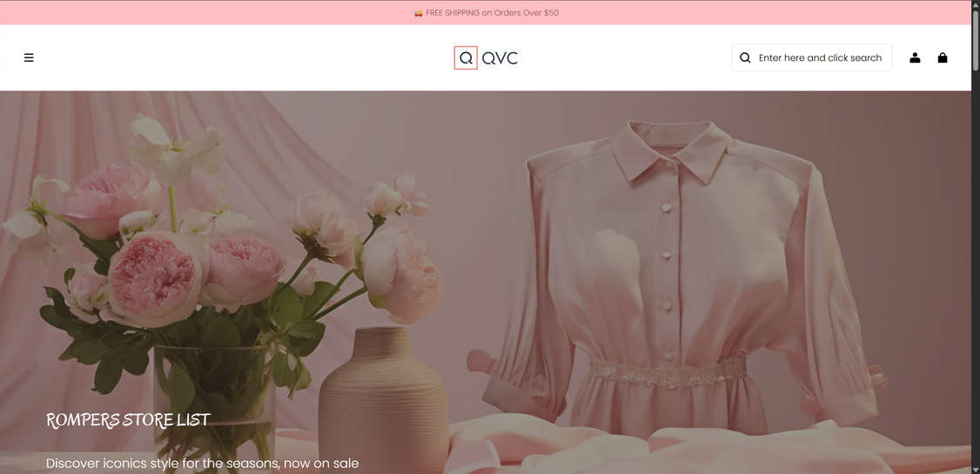Click the magnifier search icon
The image size is (980, 474).
[744, 57]
